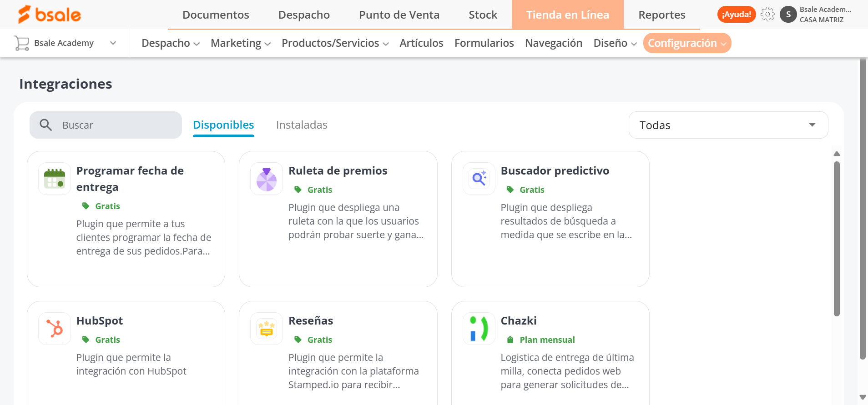Screen dimensions: 868x405
Task: Open the HubSpot card title
Action: pyautogui.click(x=100, y=320)
